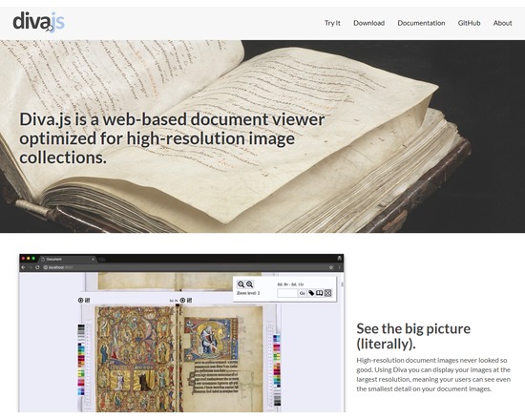Click the right manuscript page with text

tap(222, 359)
